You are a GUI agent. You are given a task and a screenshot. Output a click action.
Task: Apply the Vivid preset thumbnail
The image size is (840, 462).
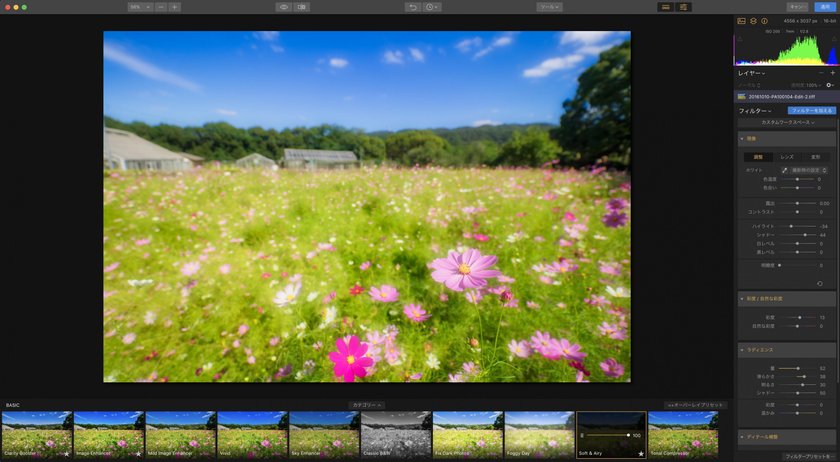point(252,435)
